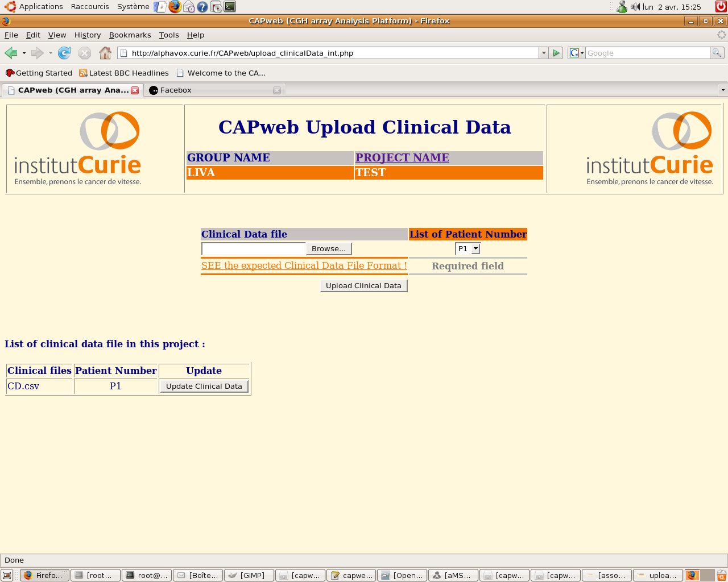
Task: Click the clinical data file path field
Action: pyautogui.click(x=254, y=249)
